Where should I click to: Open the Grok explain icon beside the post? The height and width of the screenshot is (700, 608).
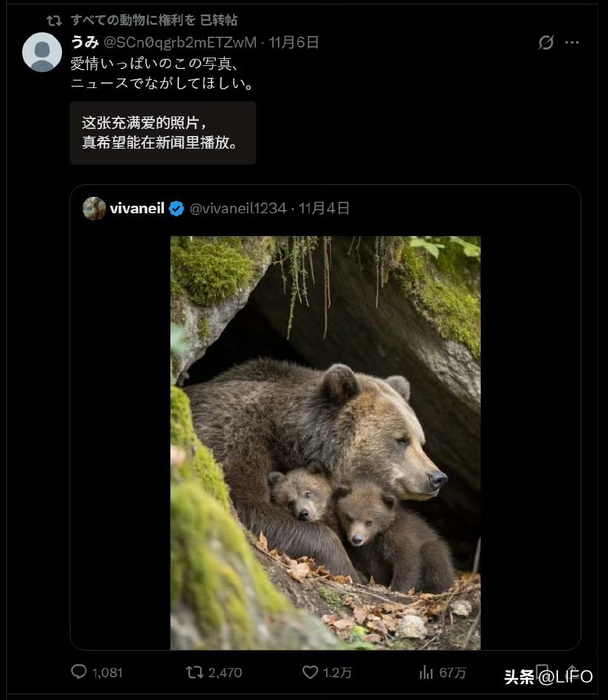546,42
